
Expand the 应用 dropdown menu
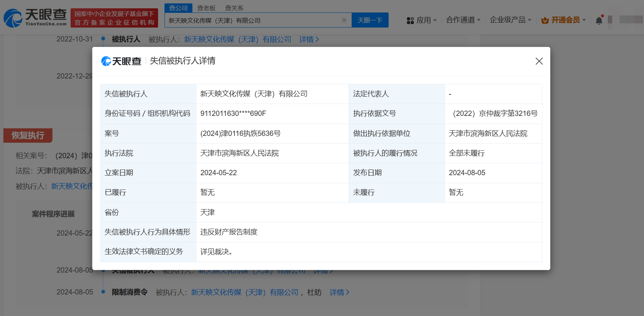tap(426, 20)
